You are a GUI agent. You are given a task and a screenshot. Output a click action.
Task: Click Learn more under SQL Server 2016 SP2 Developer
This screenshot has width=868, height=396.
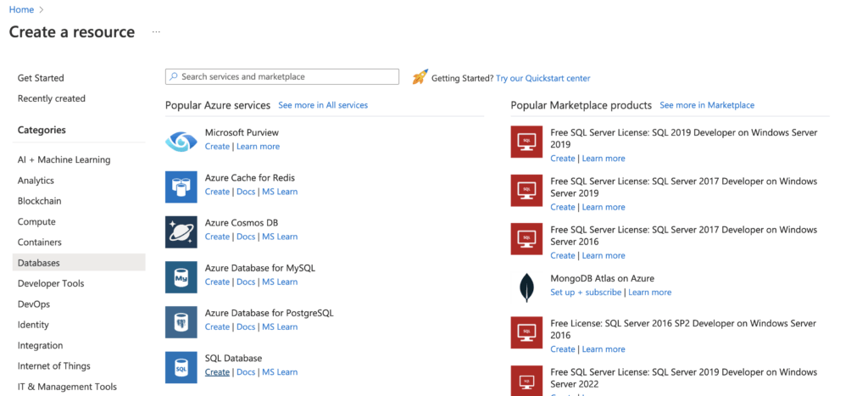coord(604,349)
